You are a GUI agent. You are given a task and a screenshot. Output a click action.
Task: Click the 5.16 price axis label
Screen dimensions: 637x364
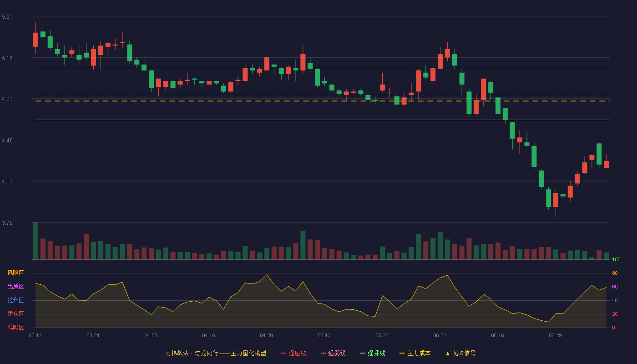[7, 58]
